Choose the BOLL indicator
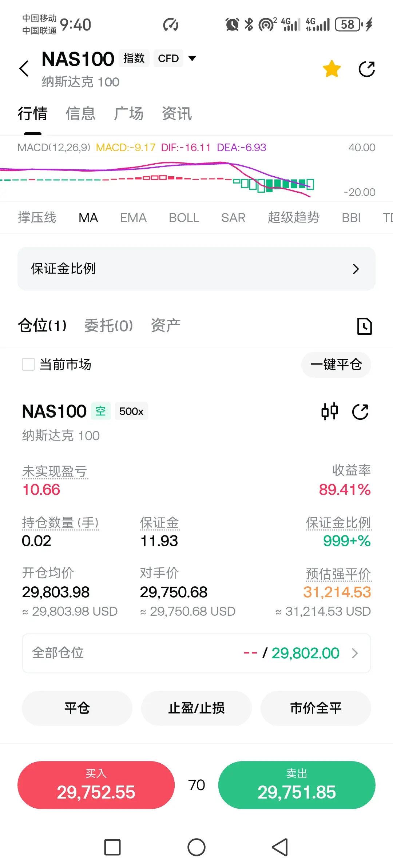This screenshot has width=393, height=868. pyautogui.click(x=184, y=218)
